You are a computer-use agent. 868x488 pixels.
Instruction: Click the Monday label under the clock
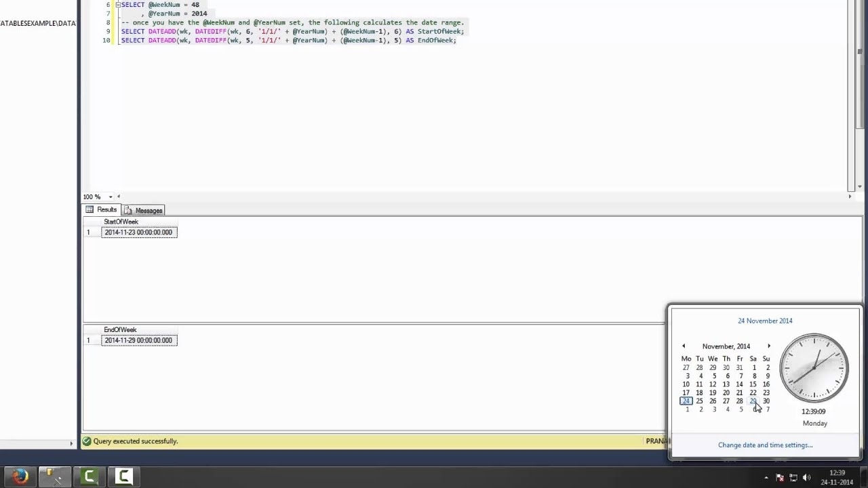coord(814,424)
